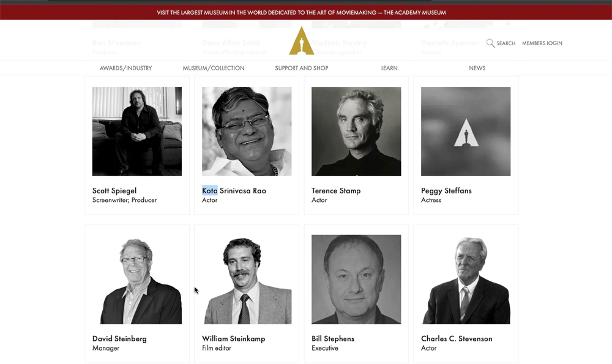Viewport: 612px width, 364px height.
Task: Open Scott Spiegel's portrait photo
Action: tap(137, 132)
